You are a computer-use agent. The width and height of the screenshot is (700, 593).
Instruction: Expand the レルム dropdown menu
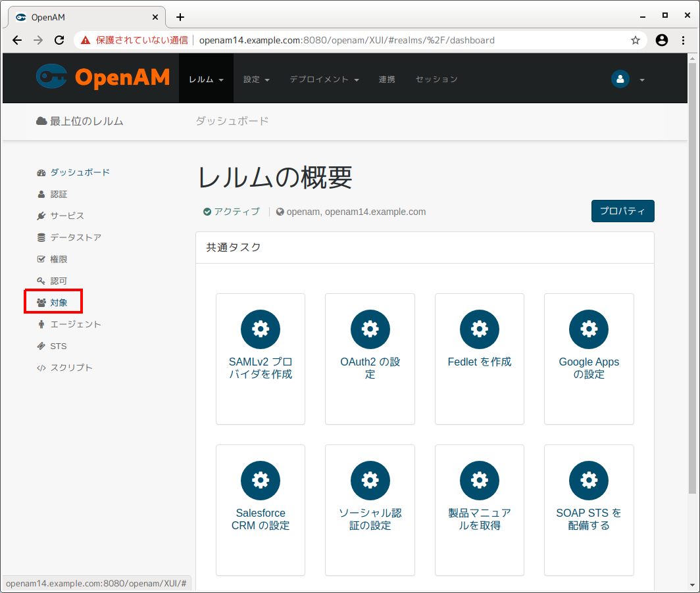(205, 79)
